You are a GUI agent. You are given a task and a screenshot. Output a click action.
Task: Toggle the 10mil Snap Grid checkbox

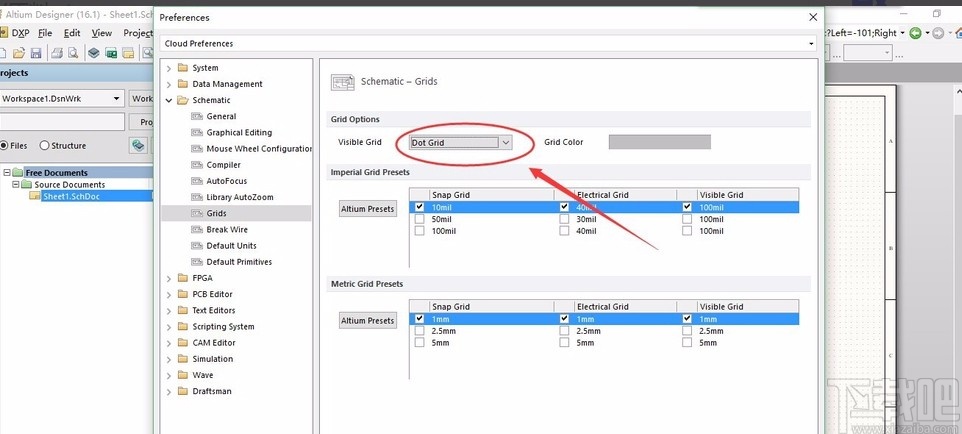(x=419, y=207)
